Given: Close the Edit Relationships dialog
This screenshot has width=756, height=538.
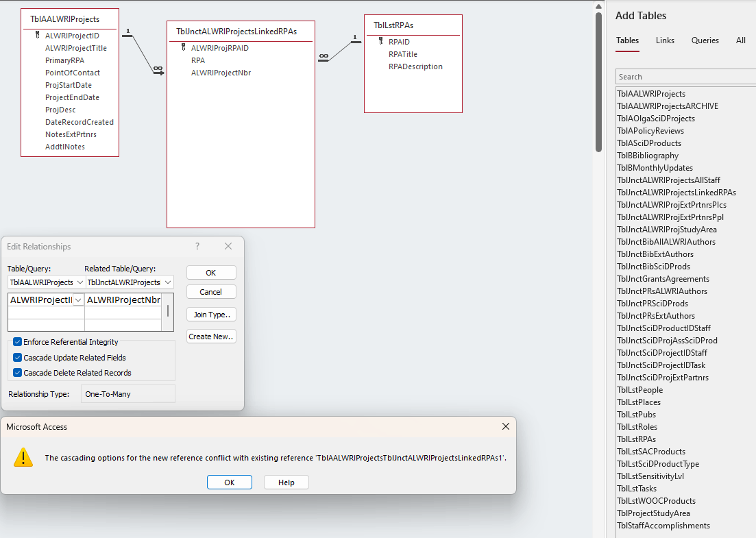Looking at the screenshot, I should (x=228, y=246).
